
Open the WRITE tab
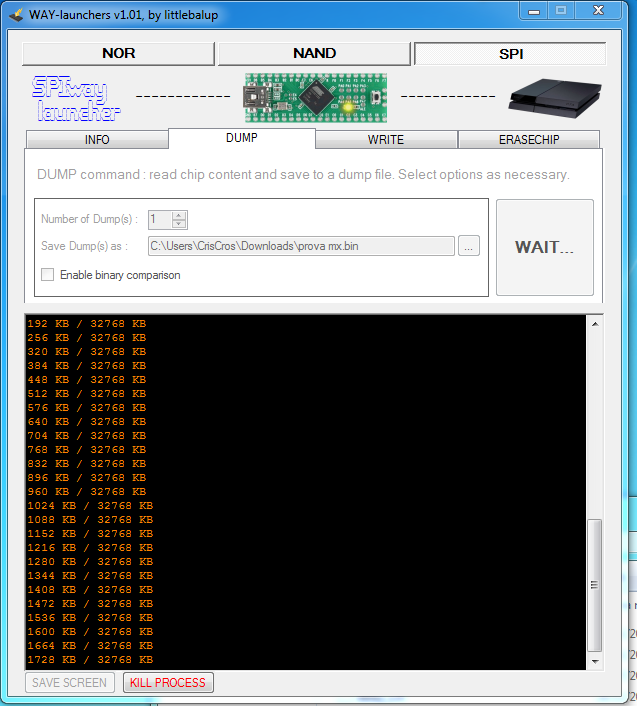pyautogui.click(x=386, y=140)
